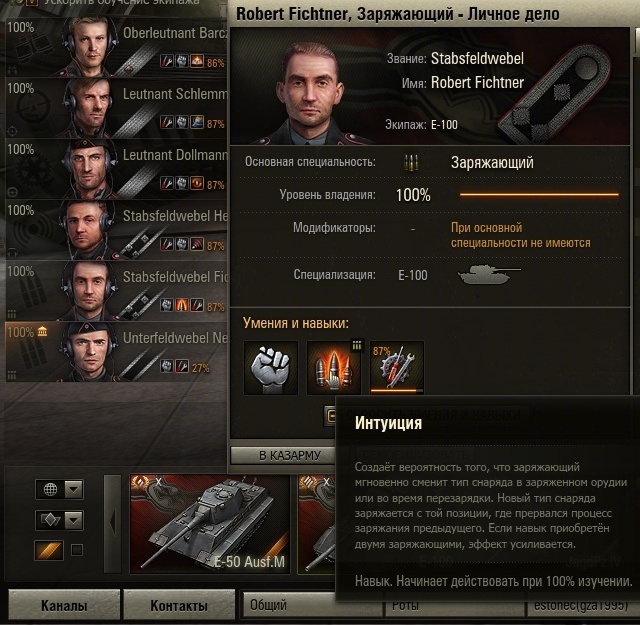Viewport: 640px width, 625px height.
Task: Click the E-100 tank silhouette specialization icon
Action: click(489, 275)
